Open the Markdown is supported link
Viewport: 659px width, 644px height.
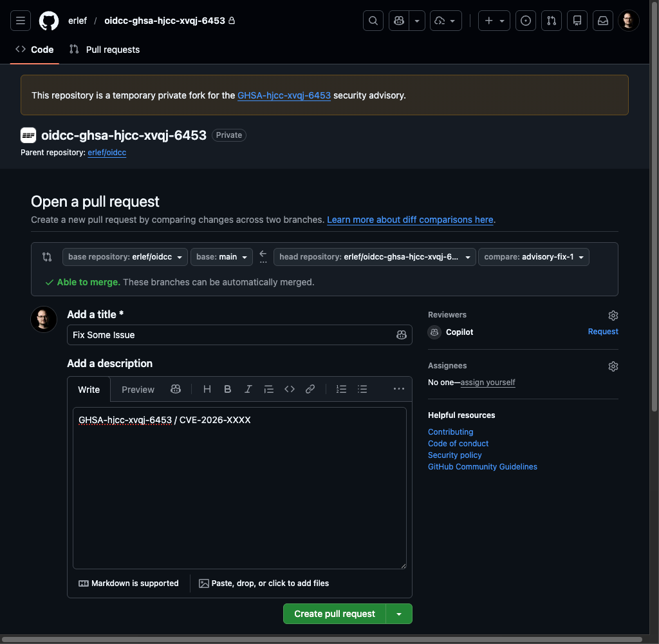(x=129, y=583)
